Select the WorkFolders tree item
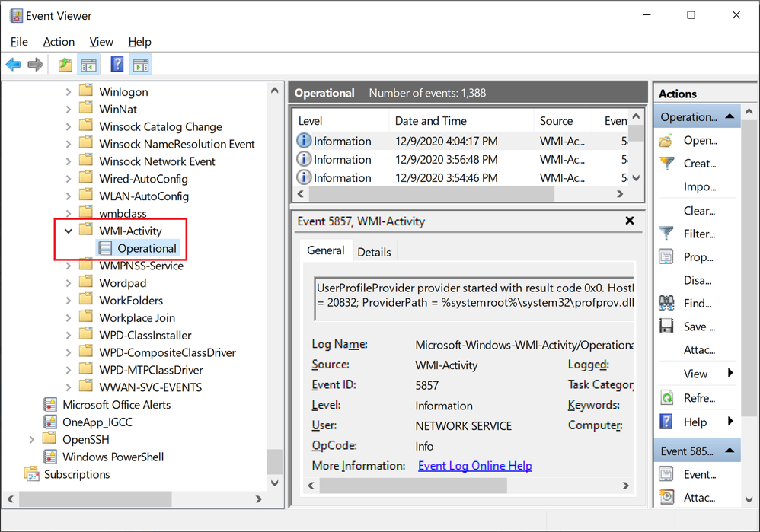Viewport: 760px width, 532px height. pyautogui.click(x=131, y=301)
